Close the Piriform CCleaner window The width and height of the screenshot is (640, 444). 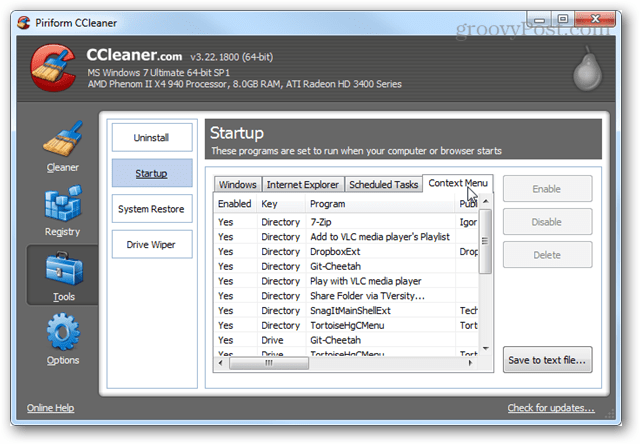595,19
